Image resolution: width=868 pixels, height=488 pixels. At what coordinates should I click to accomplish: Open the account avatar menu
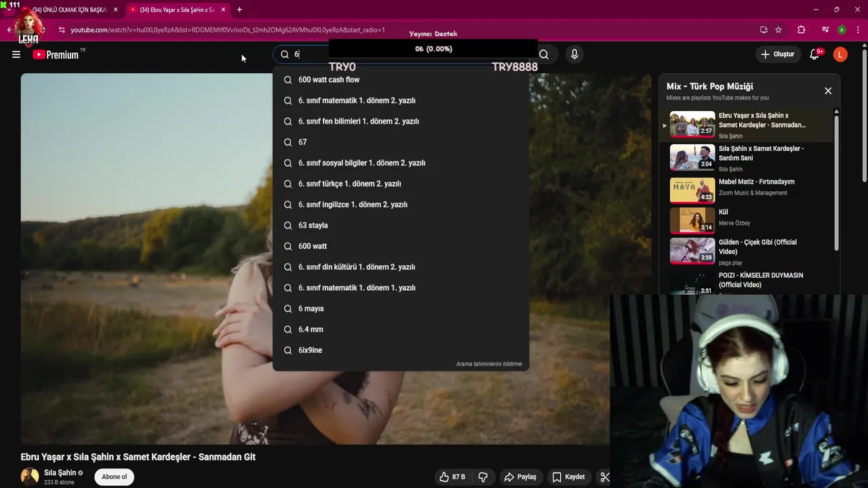coord(840,54)
